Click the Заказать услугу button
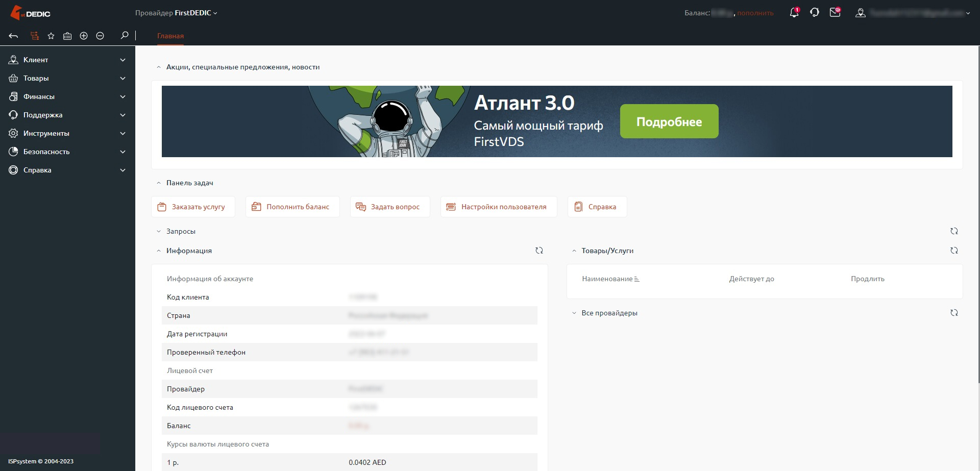The width and height of the screenshot is (980, 471). click(x=193, y=207)
